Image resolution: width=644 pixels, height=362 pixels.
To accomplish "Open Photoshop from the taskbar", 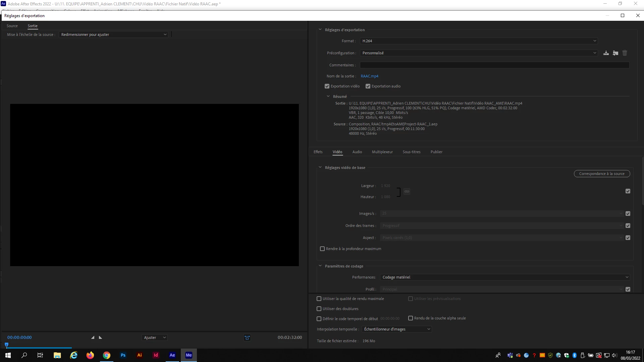I will pyautogui.click(x=123, y=355).
